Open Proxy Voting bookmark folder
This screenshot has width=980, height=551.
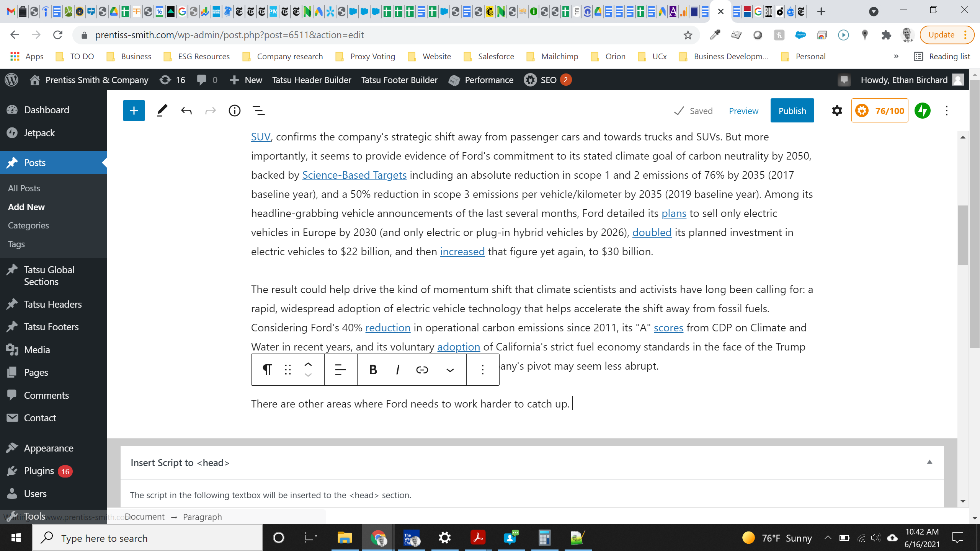click(x=365, y=56)
